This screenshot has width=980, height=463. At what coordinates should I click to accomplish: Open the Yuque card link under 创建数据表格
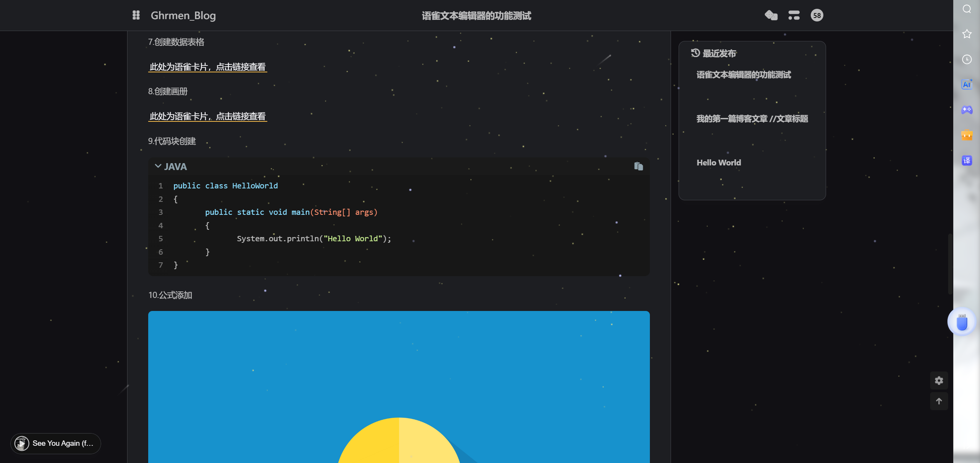point(208,67)
